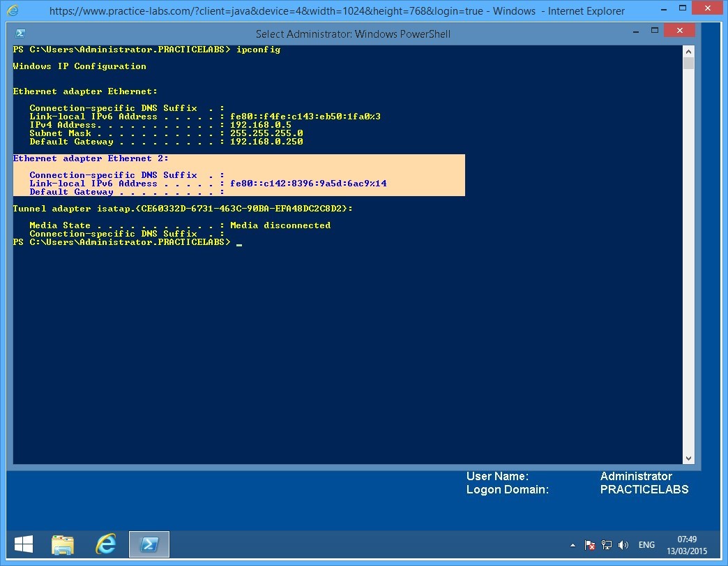The width and height of the screenshot is (728, 566).
Task: Open the ENG language indicator menu
Action: coord(646,544)
